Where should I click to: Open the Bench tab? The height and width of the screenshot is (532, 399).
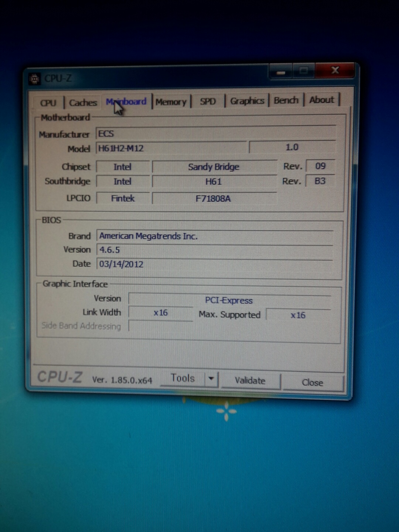[x=286, y=100]
